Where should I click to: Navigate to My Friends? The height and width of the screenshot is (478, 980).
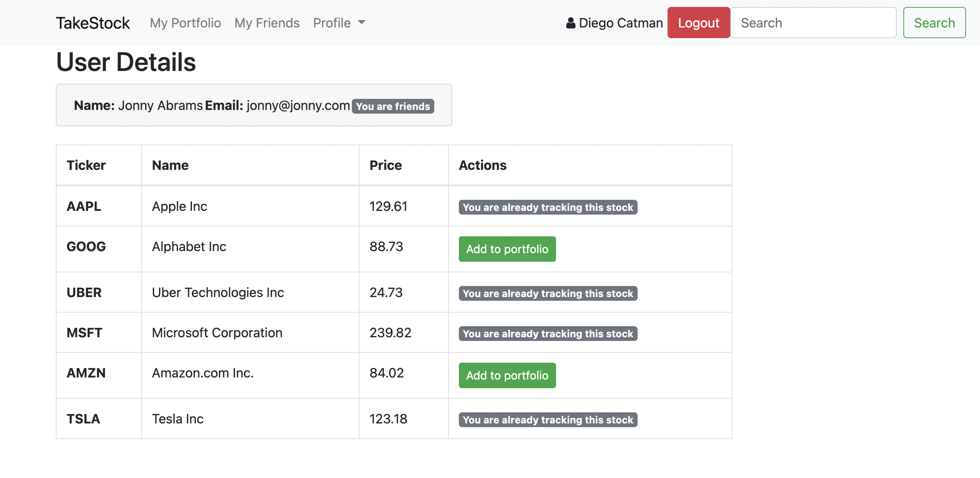267,23
